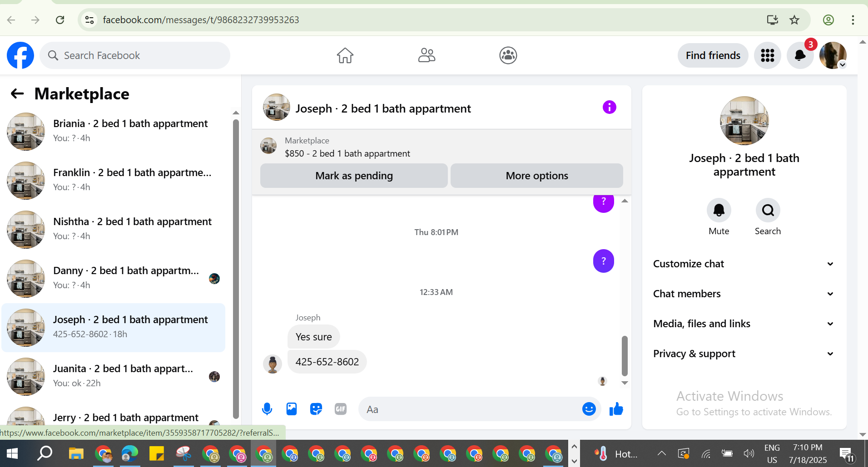Open Joseph chat header title
The image size is (868, 467).
(383, 108)
